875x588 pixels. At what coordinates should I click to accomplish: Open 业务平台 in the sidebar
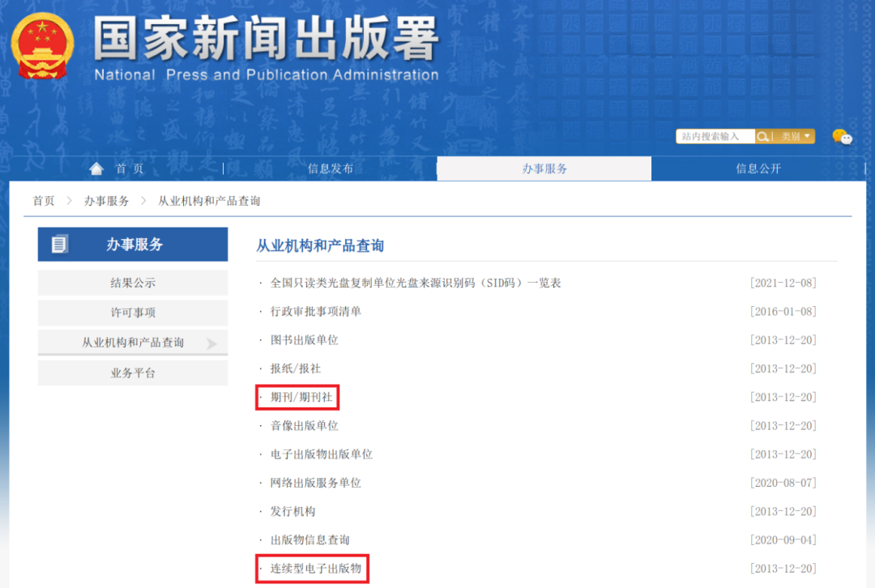click(x=133, y=373)
